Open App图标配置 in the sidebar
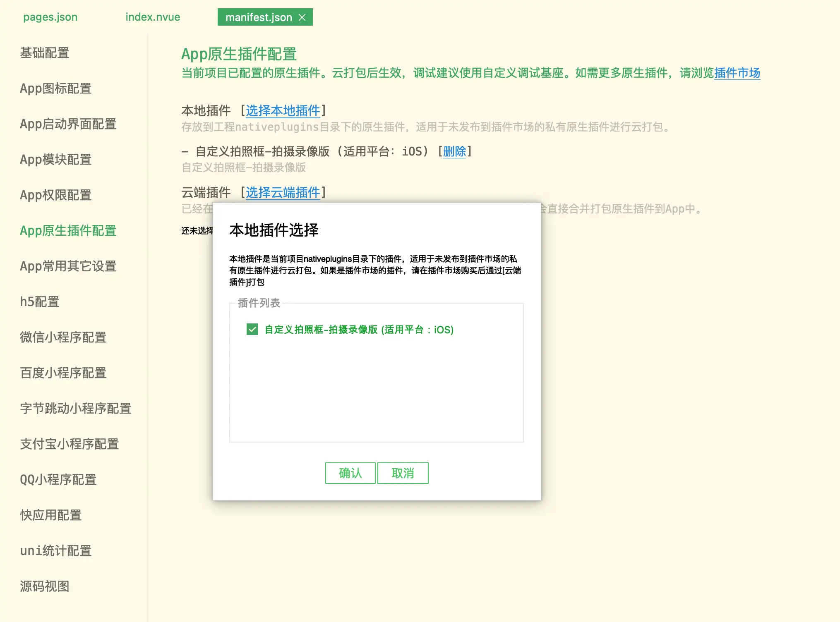This screenshot has width=840, height=622. point(55,88)
